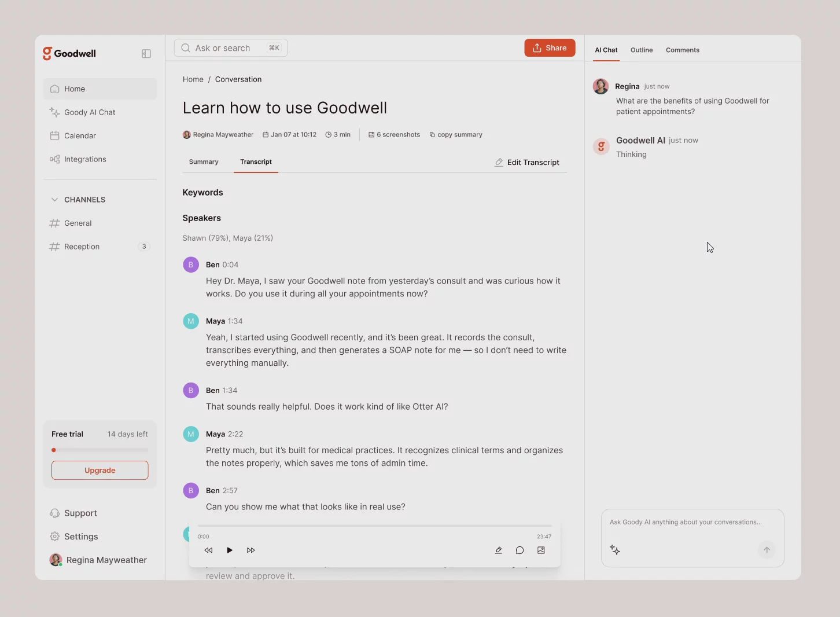This screenshot has width=840, height=617.
Task: Click the Speakers heading
Action: pyautogui.click(x=201, y=218)
